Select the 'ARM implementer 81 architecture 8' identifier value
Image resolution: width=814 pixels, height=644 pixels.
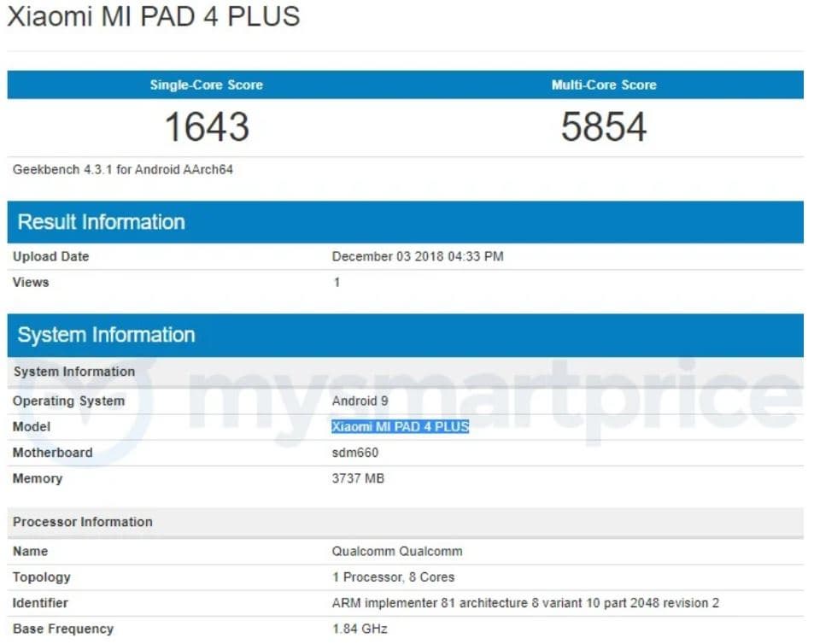[x=525, y=603]
